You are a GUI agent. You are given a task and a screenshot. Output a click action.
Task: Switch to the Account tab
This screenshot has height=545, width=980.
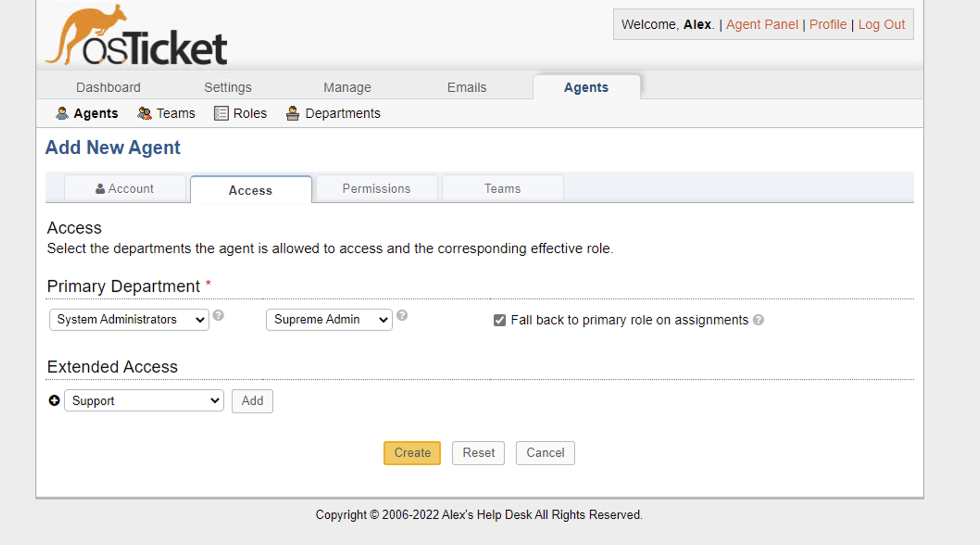tap(125, 189)
